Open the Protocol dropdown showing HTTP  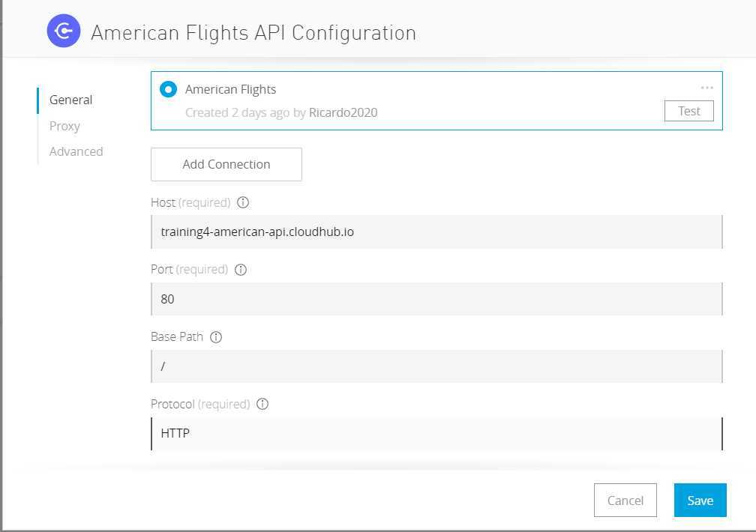pyautogui.click(x=436, y=433)
